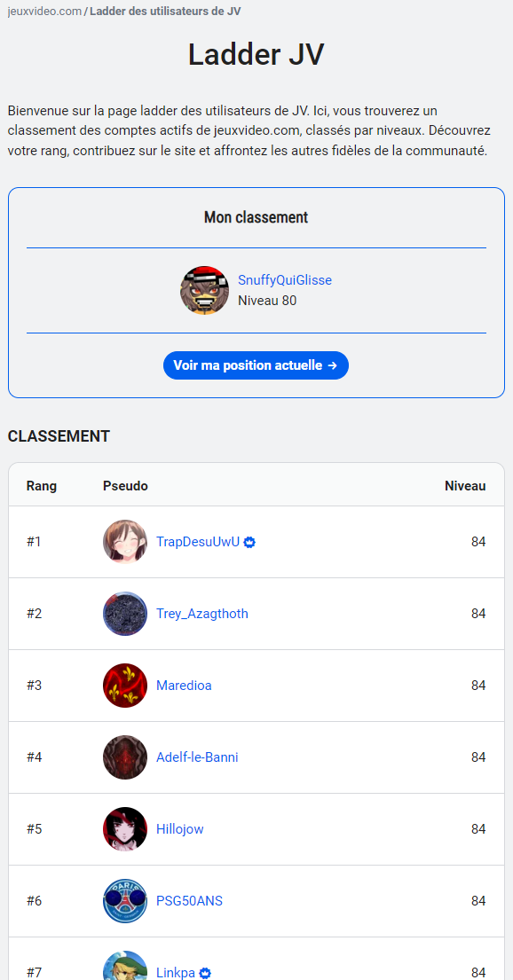
Task: Click the verified badge beside Linkpa
Action: click(205, 973)
